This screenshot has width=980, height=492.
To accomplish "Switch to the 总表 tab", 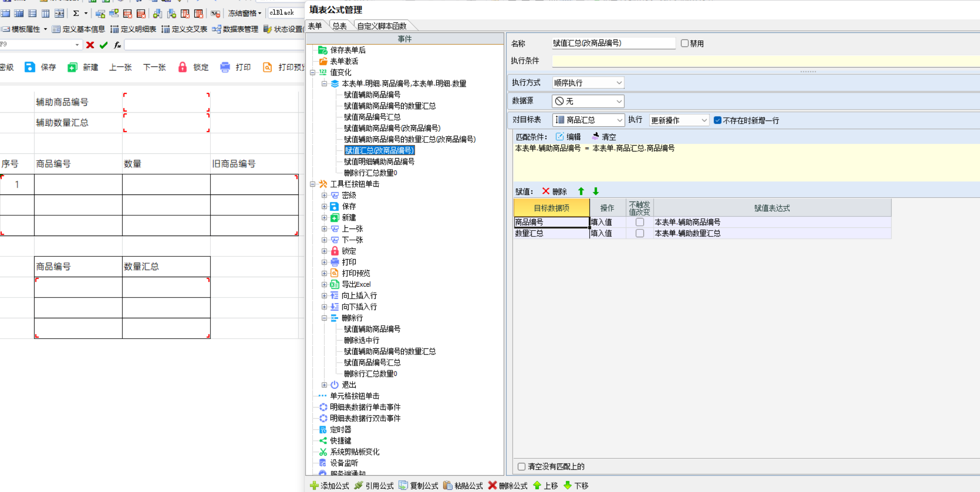I will click(x=339, y=26).
